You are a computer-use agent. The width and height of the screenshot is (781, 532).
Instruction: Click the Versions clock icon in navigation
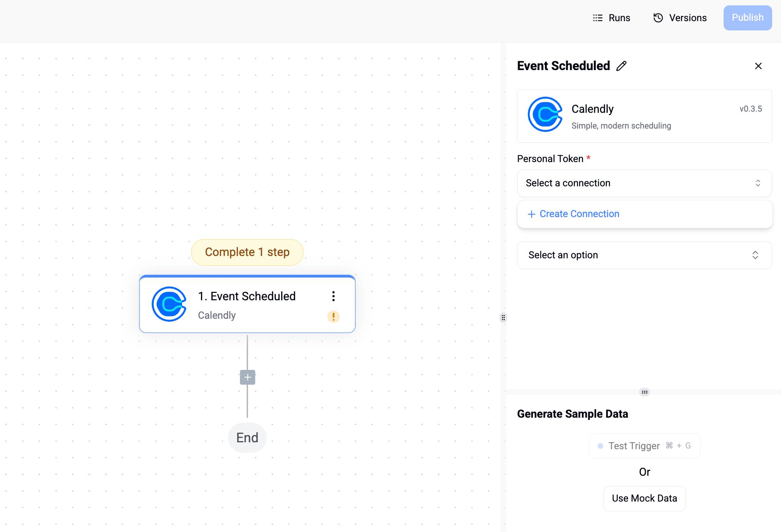[x=659, y=17]
